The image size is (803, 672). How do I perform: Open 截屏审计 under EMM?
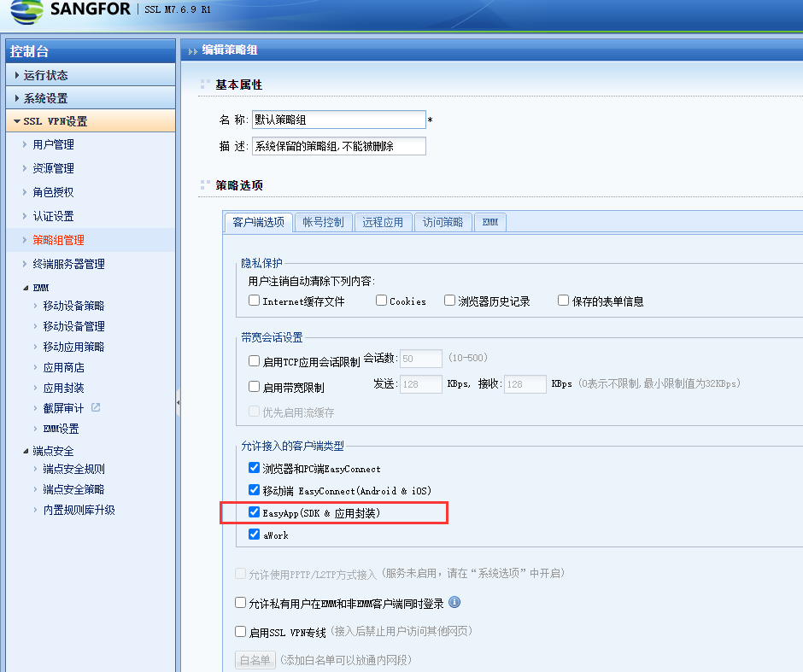point(63,408)
